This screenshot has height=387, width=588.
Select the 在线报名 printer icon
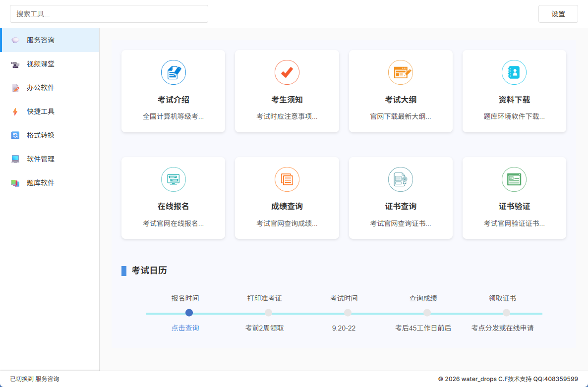[x=173, y=179]
